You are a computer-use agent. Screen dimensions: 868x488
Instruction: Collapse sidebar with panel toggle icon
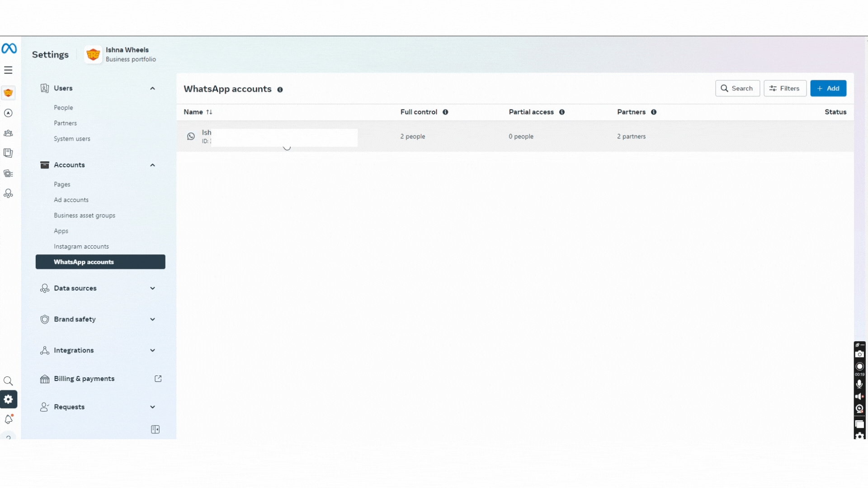point(155,429)
